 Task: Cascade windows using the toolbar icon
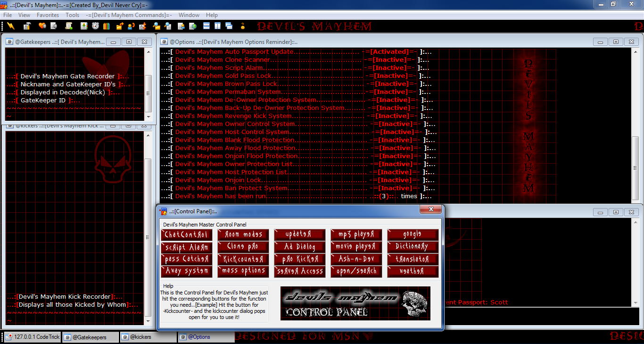pos(229,26)
